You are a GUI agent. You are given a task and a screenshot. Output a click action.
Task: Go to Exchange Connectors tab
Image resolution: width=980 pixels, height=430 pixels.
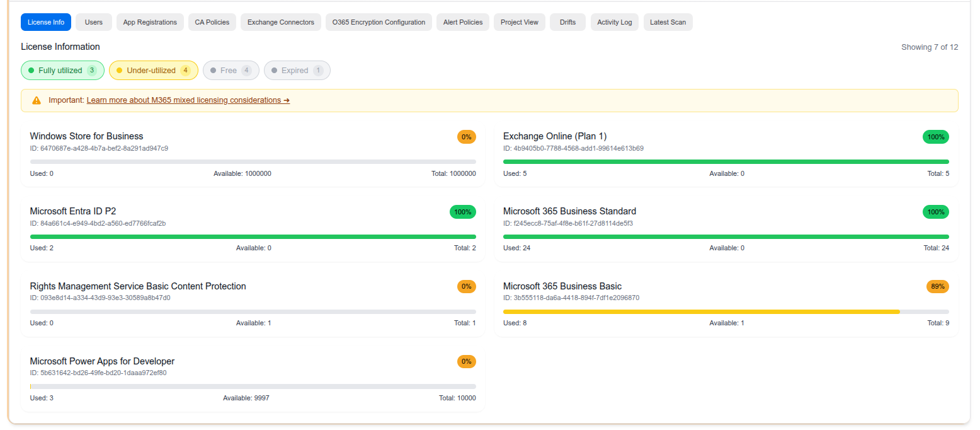[280, 22]
